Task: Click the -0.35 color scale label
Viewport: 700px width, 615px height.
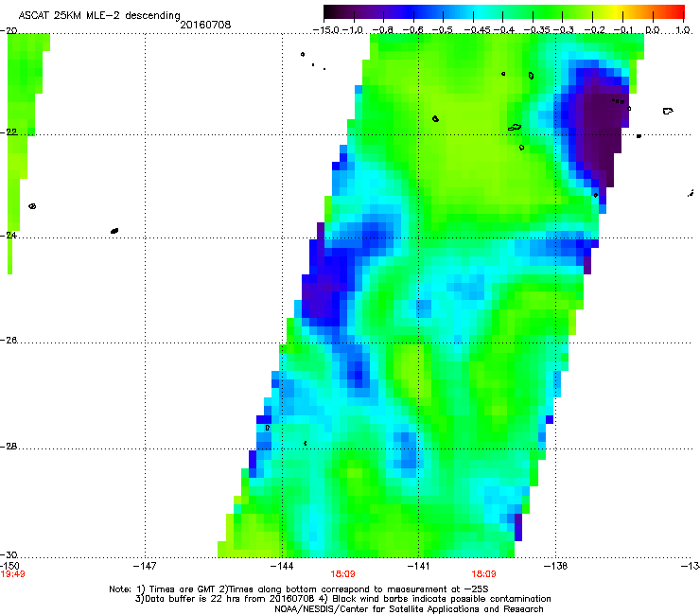Action: (x=536, y=30)
